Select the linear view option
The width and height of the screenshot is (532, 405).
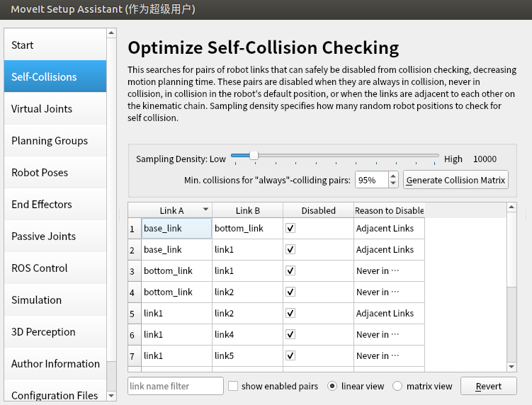(332, 387)
